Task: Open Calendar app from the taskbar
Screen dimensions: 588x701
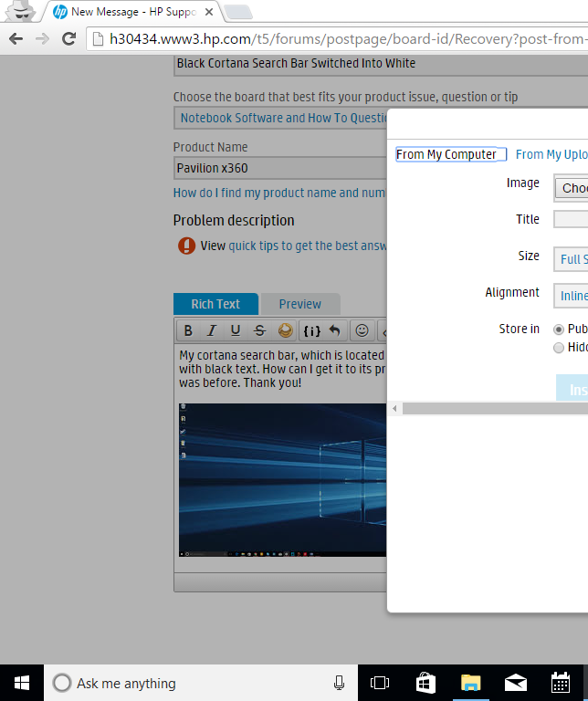Action: (561, 683)
